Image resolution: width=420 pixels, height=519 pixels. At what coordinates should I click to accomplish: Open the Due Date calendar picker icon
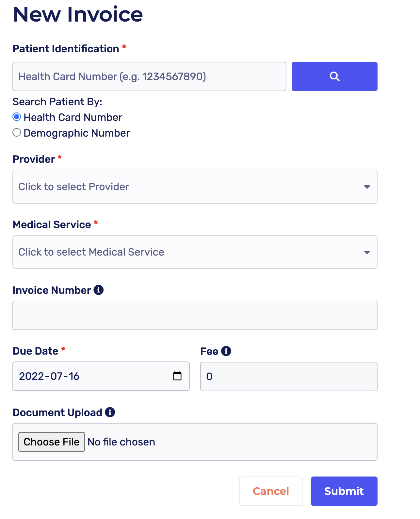[x=177, y=376]
